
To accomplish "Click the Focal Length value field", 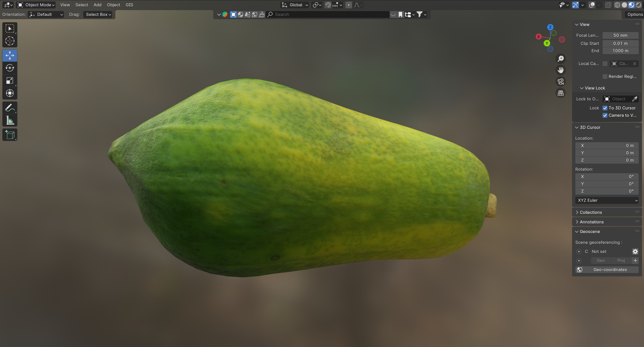I will (620, 35).
